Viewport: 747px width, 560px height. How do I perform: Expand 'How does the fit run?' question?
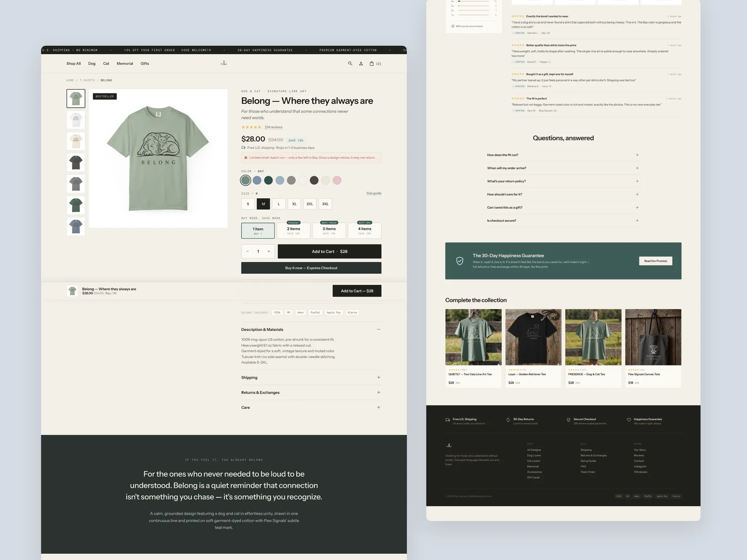[x=563, y=155]
